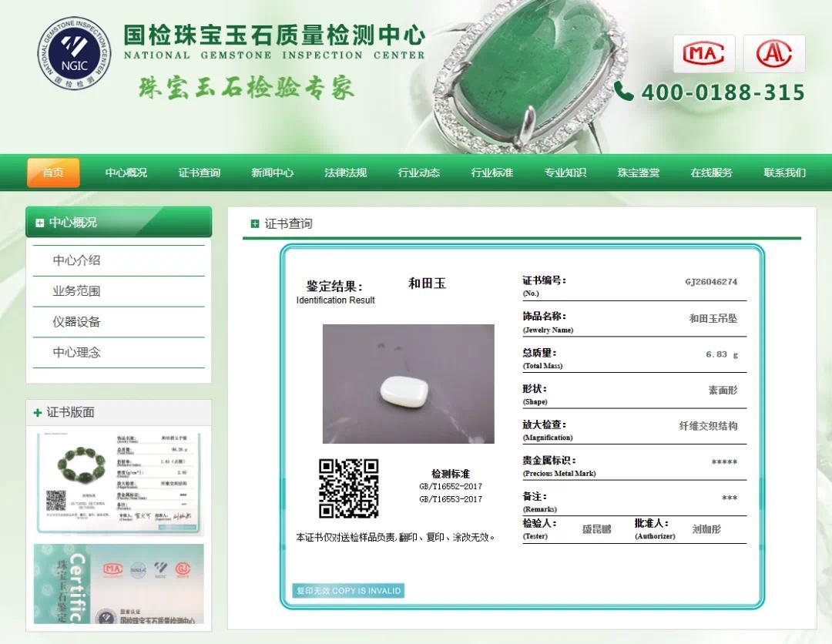Click the plus icon next to 证书版面
Image resolution: width=832 pixels, height=644 pixels.
(x=37, y=412)
